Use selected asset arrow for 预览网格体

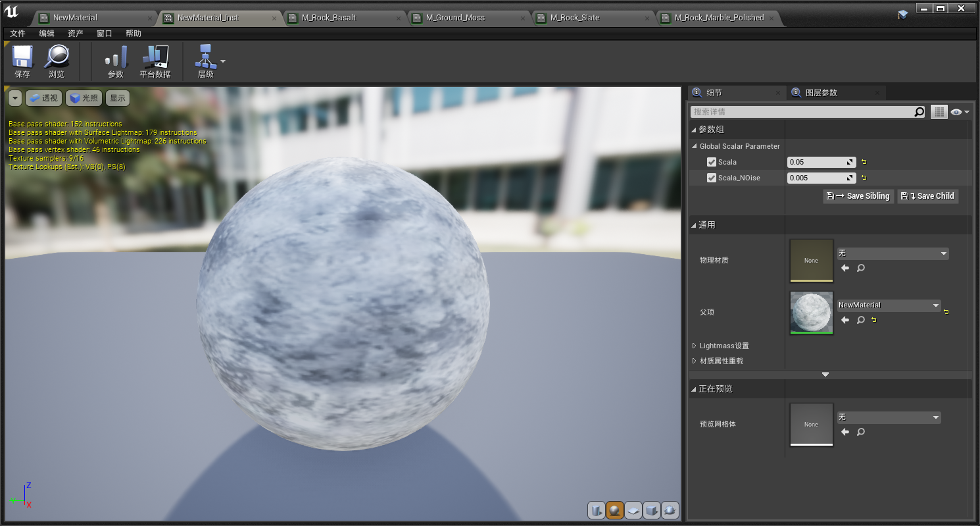pyautogui.click(x=845, y=432)
